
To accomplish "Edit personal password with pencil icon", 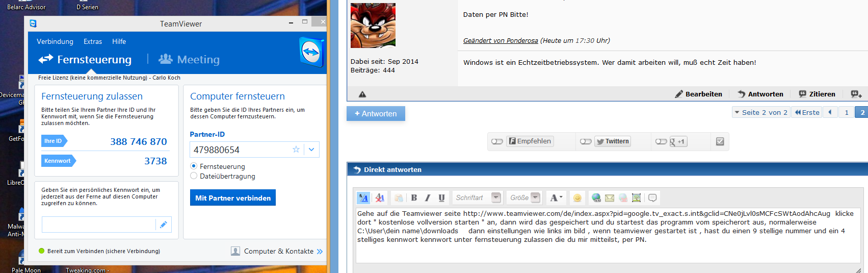I will pyautogui.click(x=164, y=225).
